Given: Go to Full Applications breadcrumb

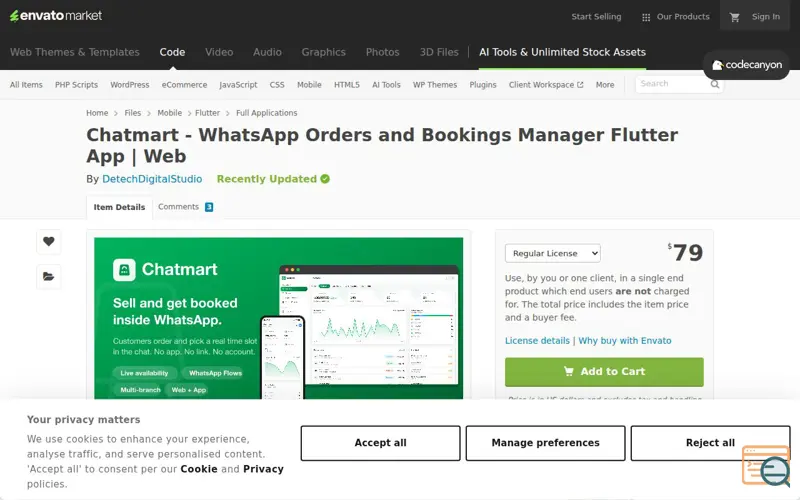Looking at the screenshot, I should 266,113.
